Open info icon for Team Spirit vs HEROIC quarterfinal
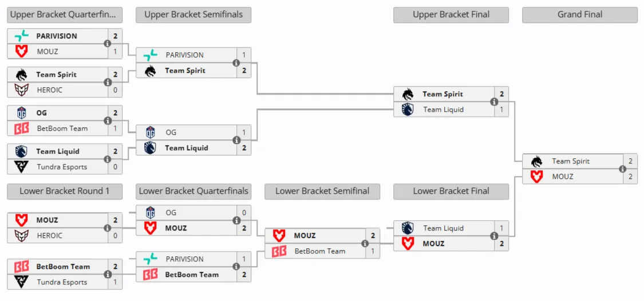This screenshot has height=301, width=644. [108, 82]
